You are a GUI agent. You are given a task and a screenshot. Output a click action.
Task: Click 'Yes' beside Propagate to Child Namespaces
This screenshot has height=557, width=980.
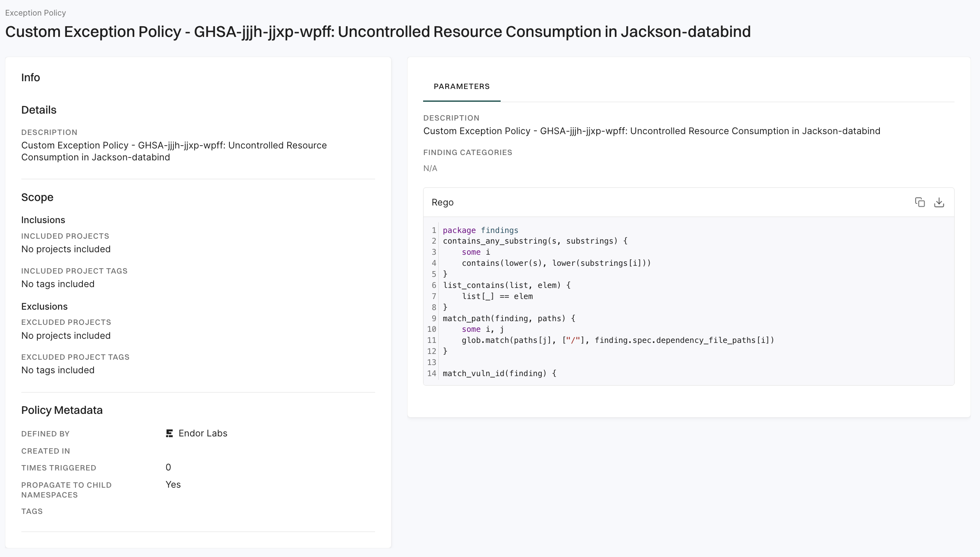pos(173,484)
